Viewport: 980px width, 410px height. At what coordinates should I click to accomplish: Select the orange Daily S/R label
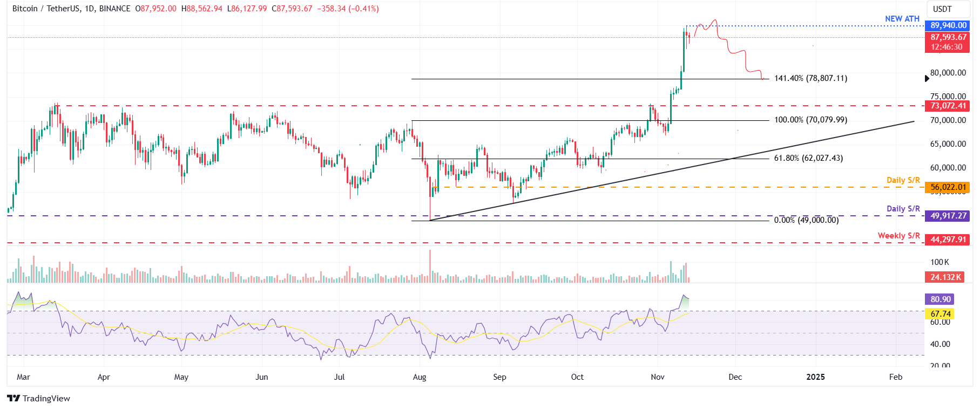point(903,180)
